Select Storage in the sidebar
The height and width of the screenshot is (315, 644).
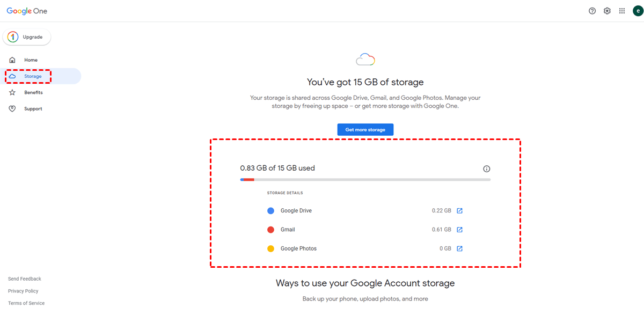point(32,76)
